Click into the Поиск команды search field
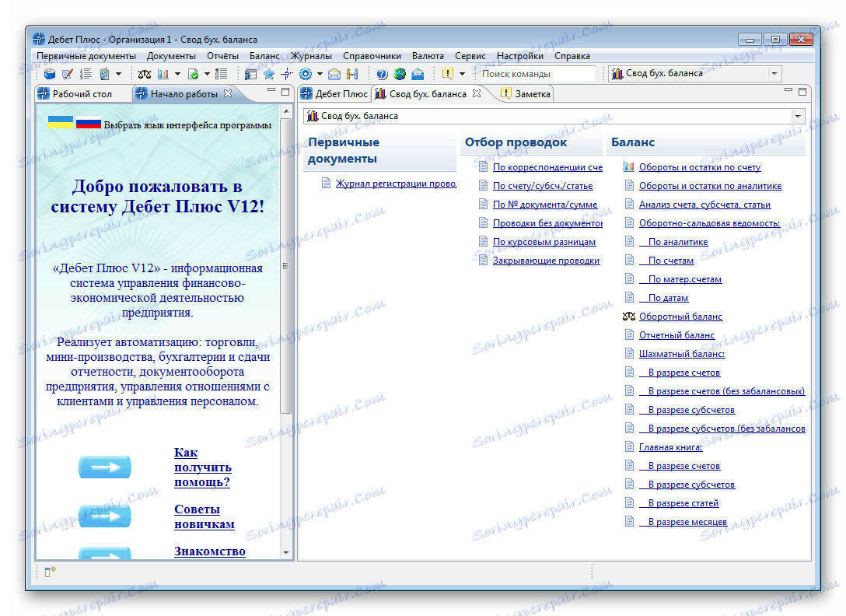 coord(538,74)
